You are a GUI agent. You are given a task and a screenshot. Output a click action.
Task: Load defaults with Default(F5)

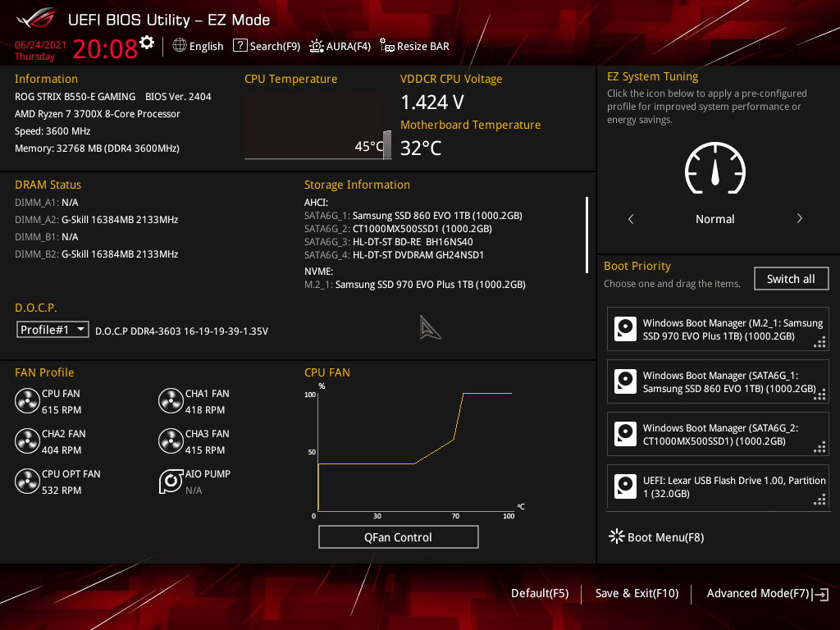coord(540,593)
